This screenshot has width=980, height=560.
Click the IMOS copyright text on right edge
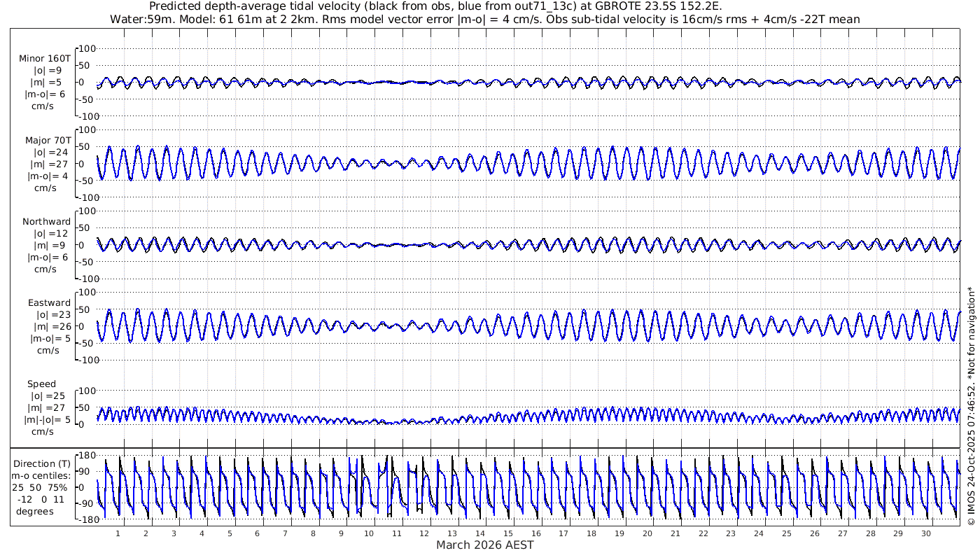tap(971, 406)
